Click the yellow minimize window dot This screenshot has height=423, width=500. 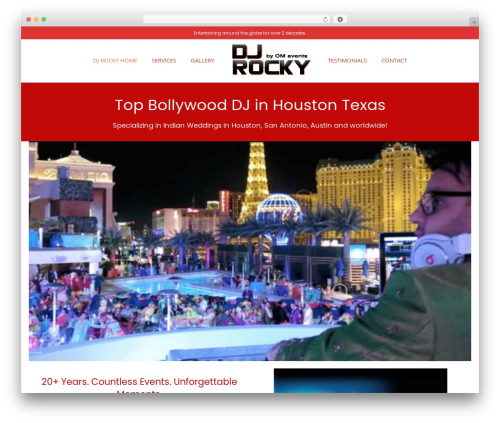coord(36,20)
